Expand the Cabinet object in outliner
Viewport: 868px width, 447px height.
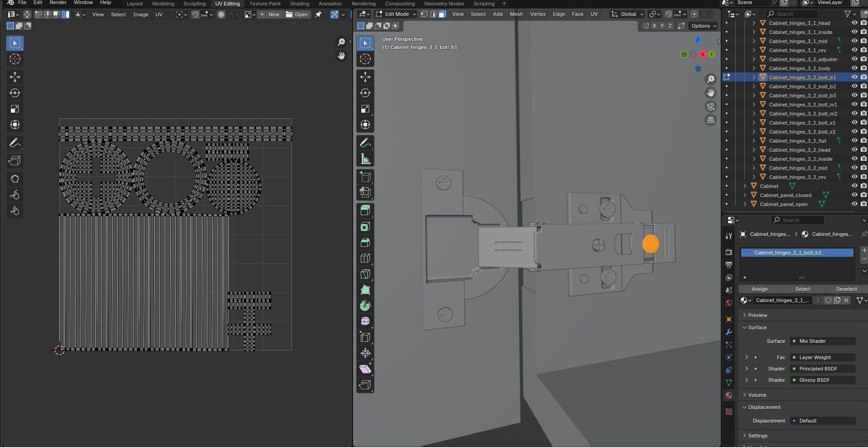745,186
